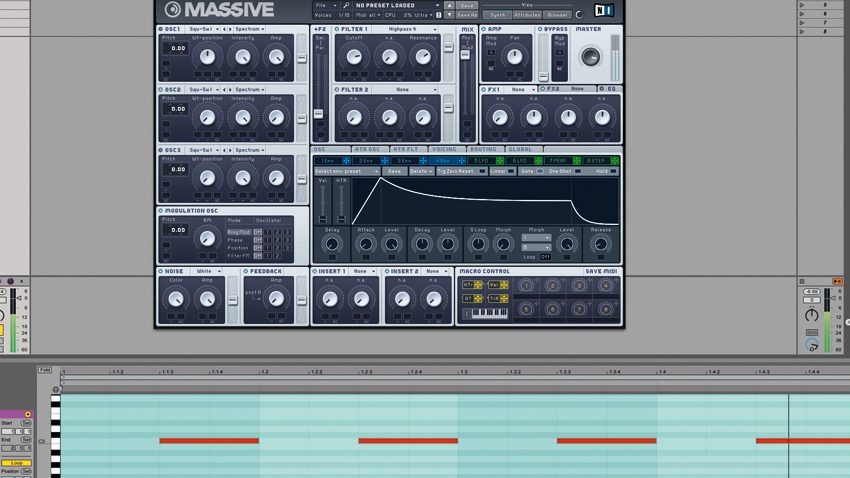Image resolution: width=850 pixels, height=478 pixels.
Task: Open the OSC1 Spectrum mode dropdown
Action: 250,29
